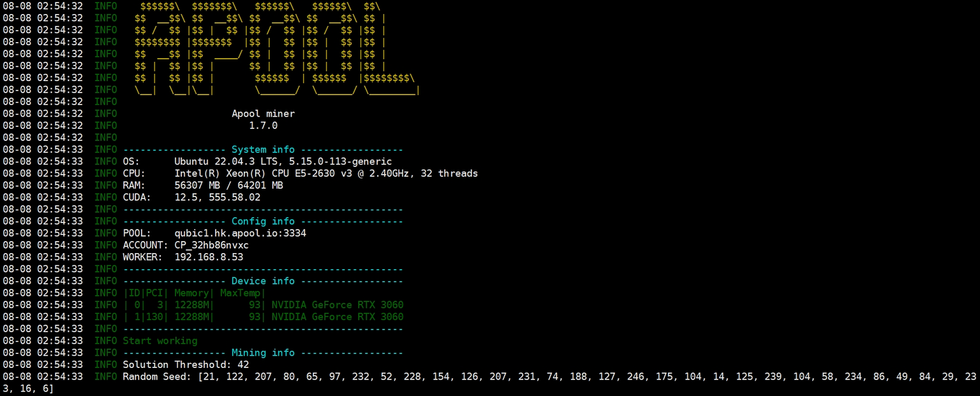980x396 pixels.
Task: Click the CUDA version 12.5, 555.58.02
Action: (x=217, y=198)
